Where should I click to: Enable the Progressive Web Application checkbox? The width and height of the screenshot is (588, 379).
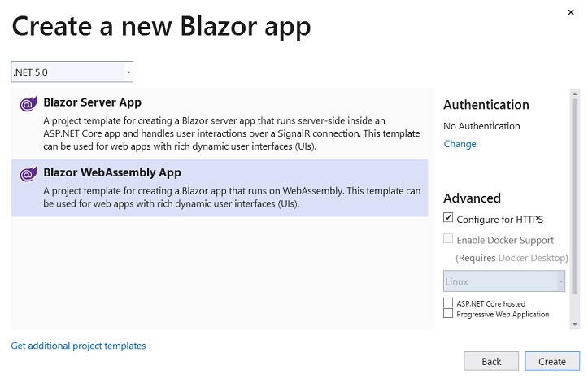[448, 313]
